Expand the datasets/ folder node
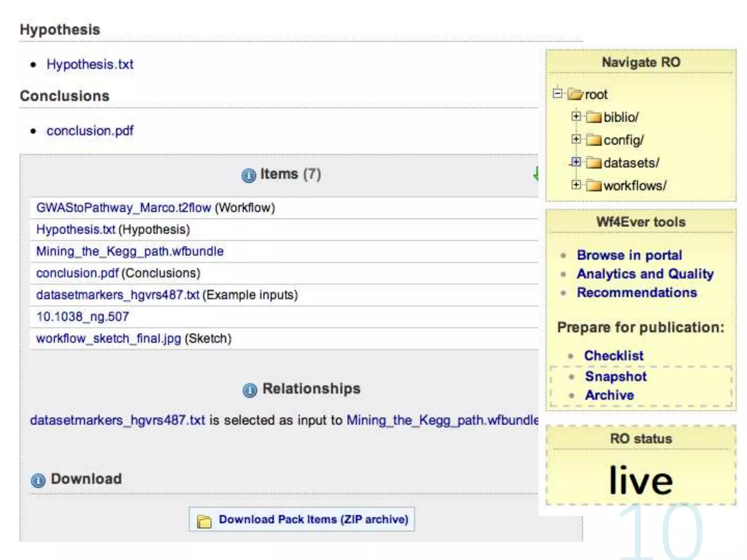Screen dimensions: 747x560 pos(576,162)
